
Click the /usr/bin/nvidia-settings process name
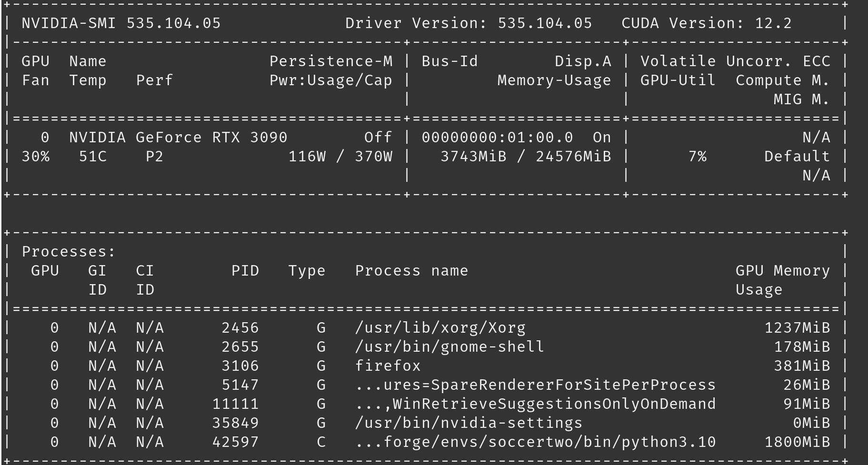[x=469, y=423]
